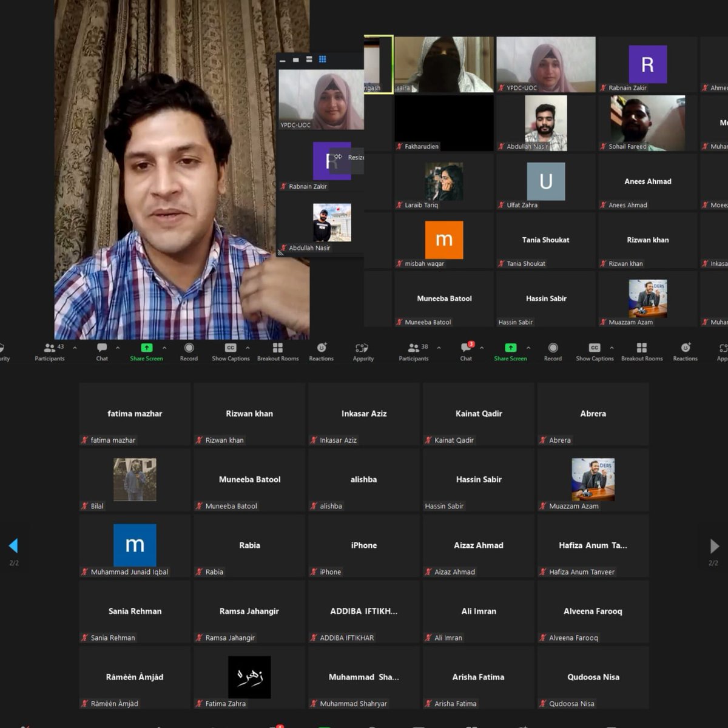Open Participants list showing 38 attendees
Viewport: 728px width, 728px height.
(x=414, y=352)
